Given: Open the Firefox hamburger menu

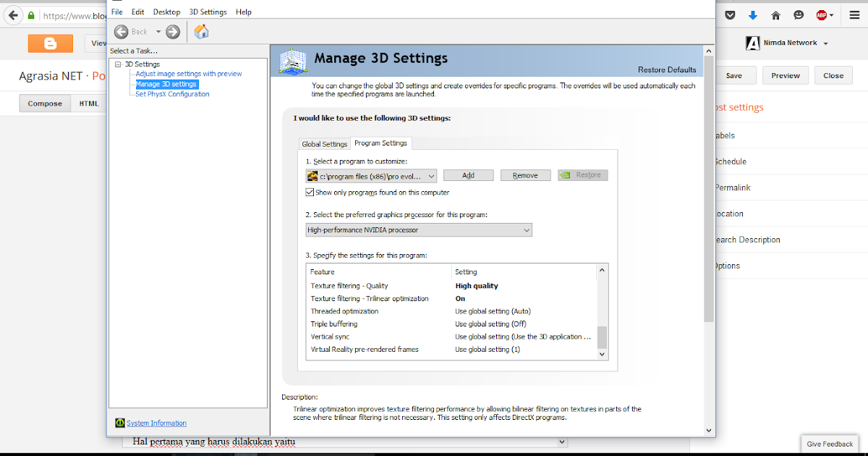Looking at the screenshot, I should [x=854, y=14].
